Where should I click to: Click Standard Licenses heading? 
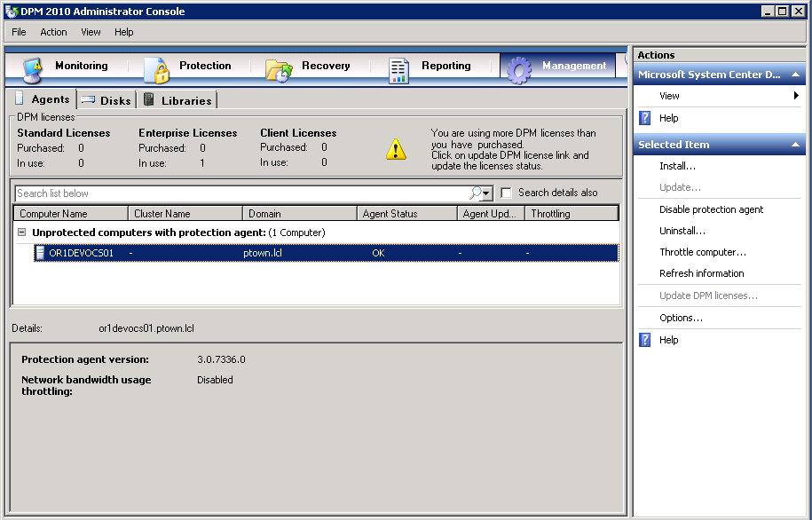64,132
